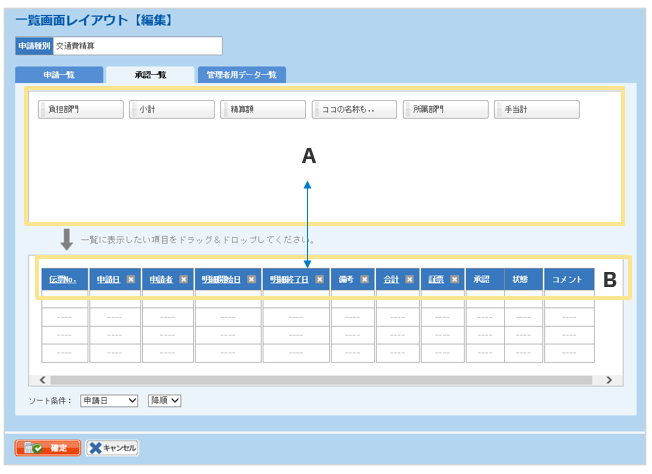The width and height of the screenshot is (652, 474).
Task: Delete the 合計 column using its X icon
Action: [409, 280]
